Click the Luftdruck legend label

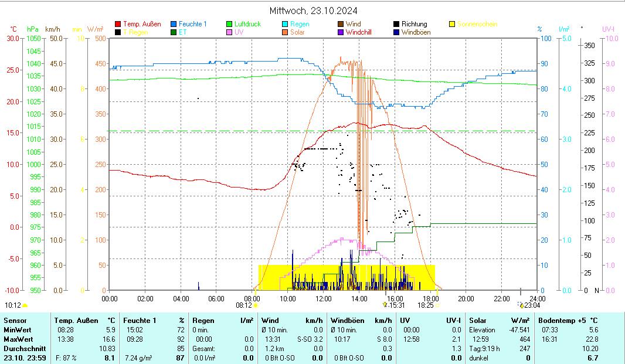[x=247, y=24]
